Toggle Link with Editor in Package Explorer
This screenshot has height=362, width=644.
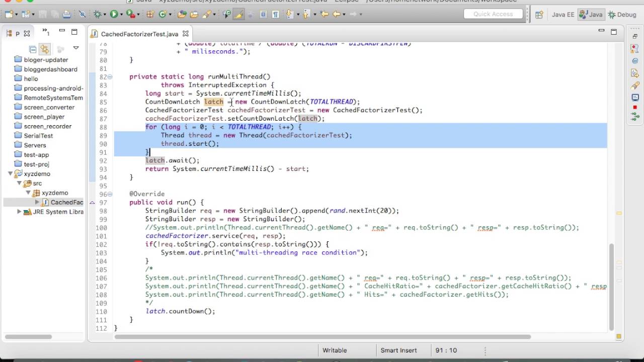[x=45, y=49]
